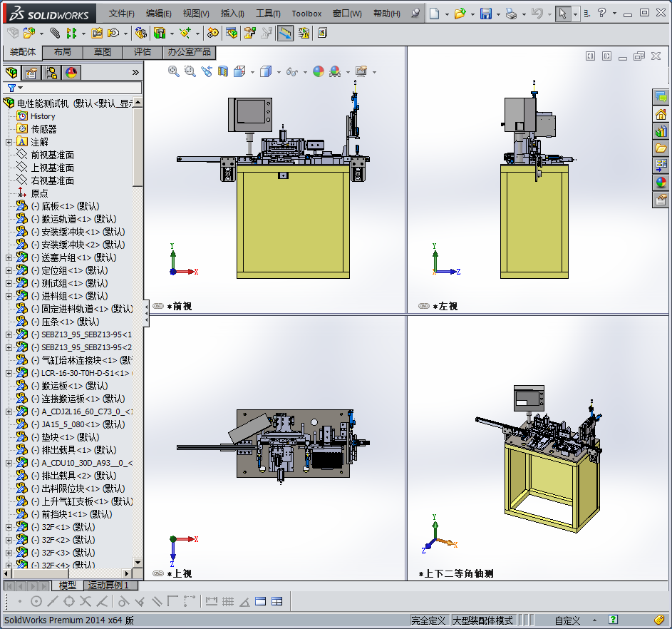
Task: Click the Bill of Materials icon
Action: [232, 33]
